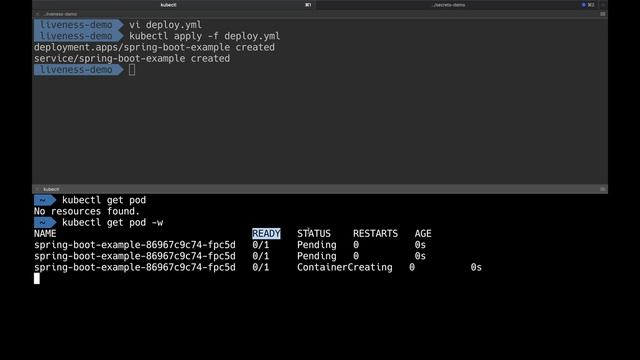Screen dimensions: 640x360
Task: Click the home '~' prompt badge beside 'kubectl get pod -w'
Action: [x=45, y=222]
